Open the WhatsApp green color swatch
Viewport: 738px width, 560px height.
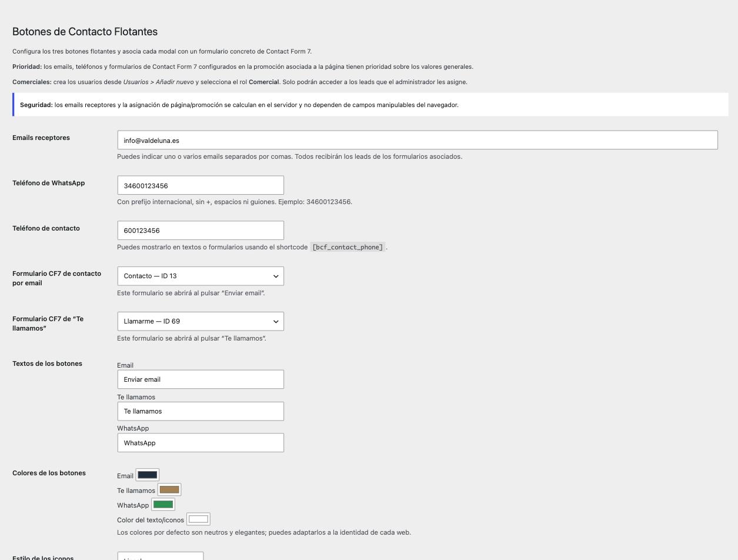163,504
